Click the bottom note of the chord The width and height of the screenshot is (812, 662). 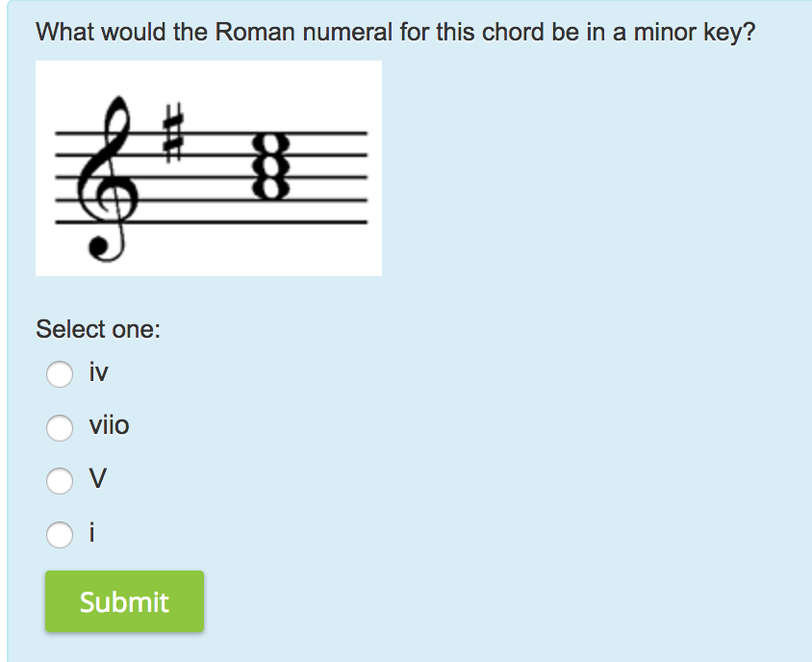[270, 189]
